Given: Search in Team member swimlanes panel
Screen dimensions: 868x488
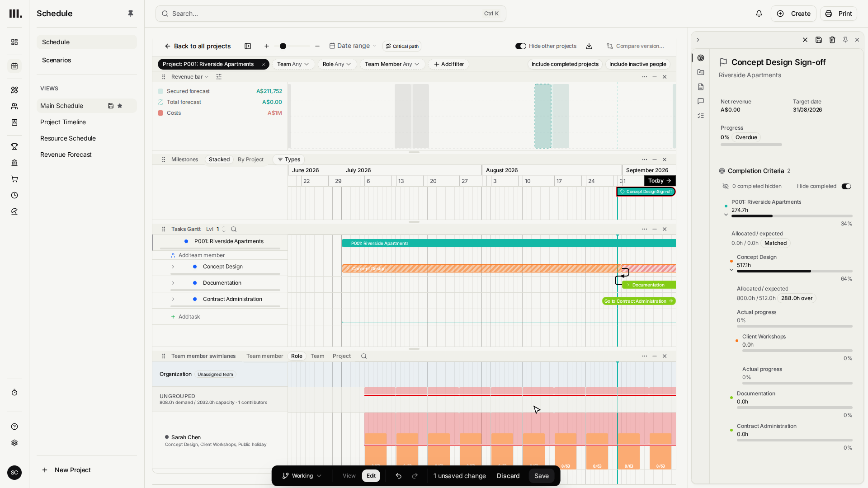Looking at the screenshot, I should 364,356.
